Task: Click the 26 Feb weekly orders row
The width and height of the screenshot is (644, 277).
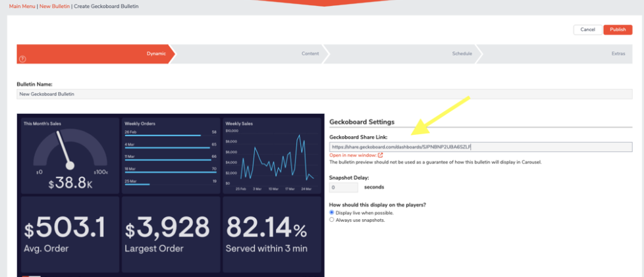Action: pyautogui.click(x=171, y=133)
